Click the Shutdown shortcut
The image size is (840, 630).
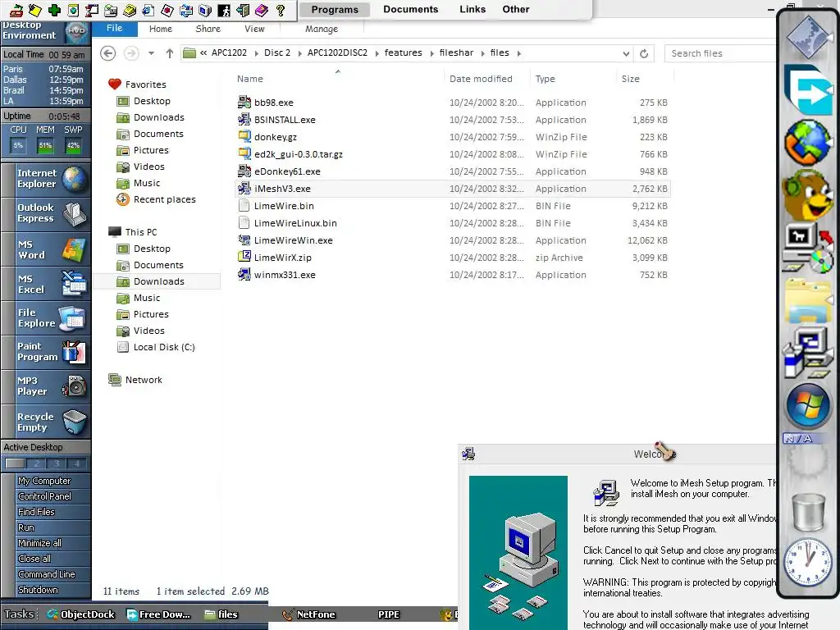(38, 589)
